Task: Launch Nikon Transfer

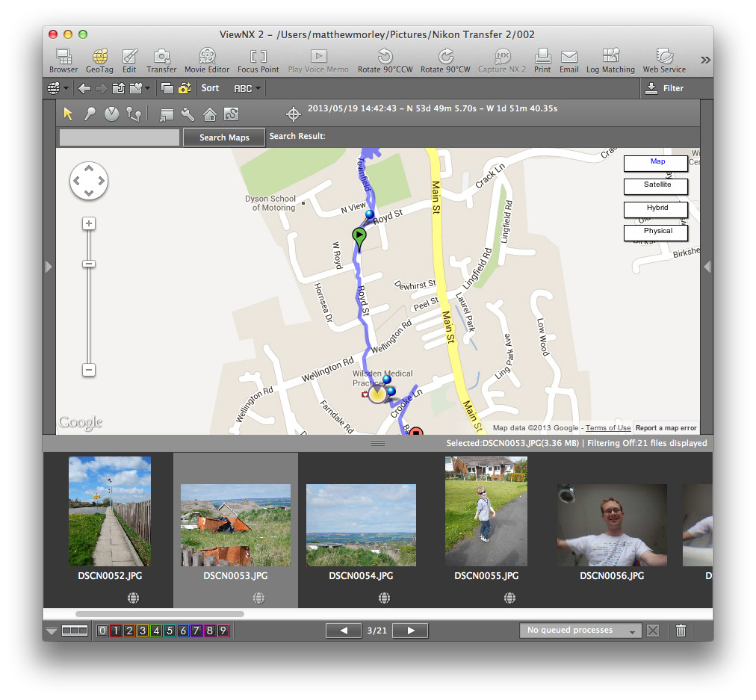Action: 161,61
